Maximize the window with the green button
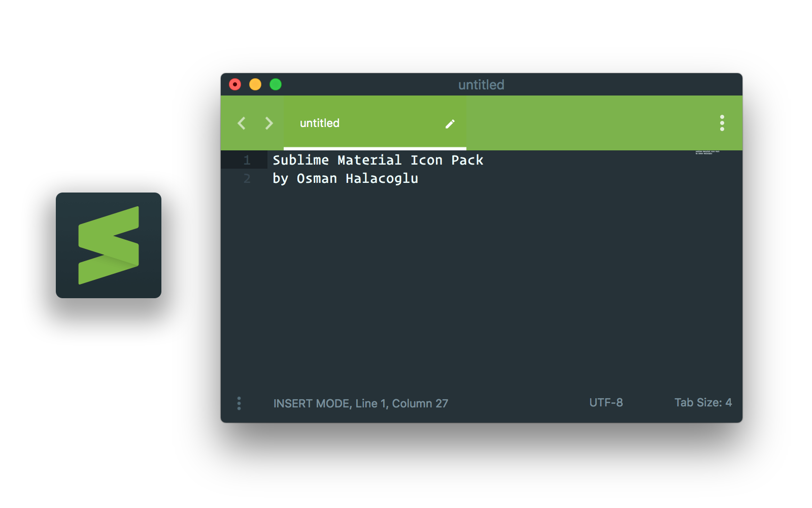Image resolution: width=812 pixels, height=508 pixels. tap(276, 84)
